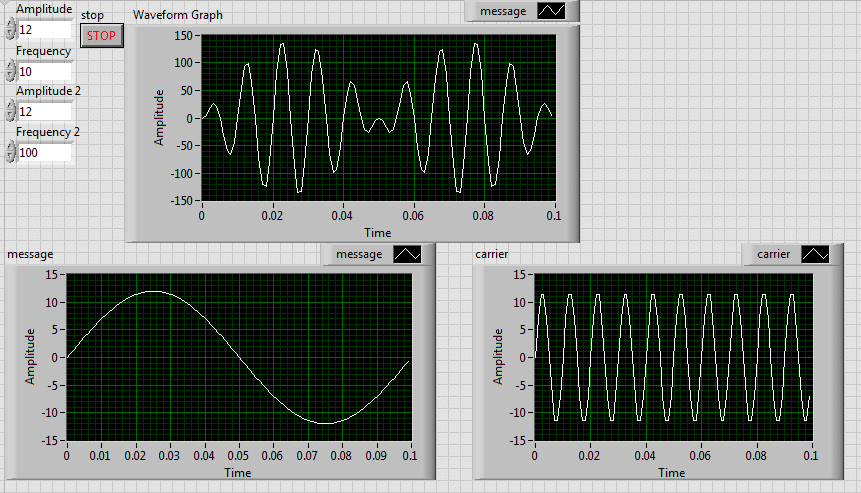Click the carrier graph legend plot icon

point(816,254)
